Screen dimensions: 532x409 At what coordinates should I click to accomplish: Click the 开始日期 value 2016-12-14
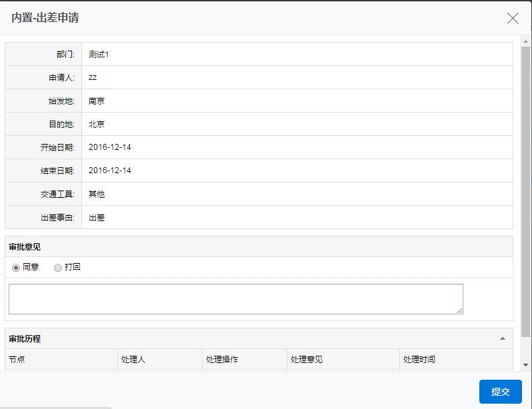tap(110, 147)
